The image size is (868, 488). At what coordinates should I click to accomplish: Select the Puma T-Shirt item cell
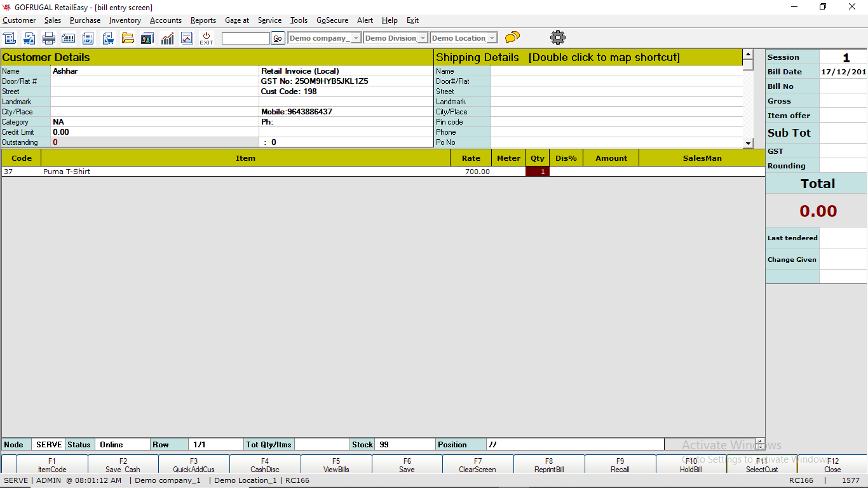(x=246, y=172)
